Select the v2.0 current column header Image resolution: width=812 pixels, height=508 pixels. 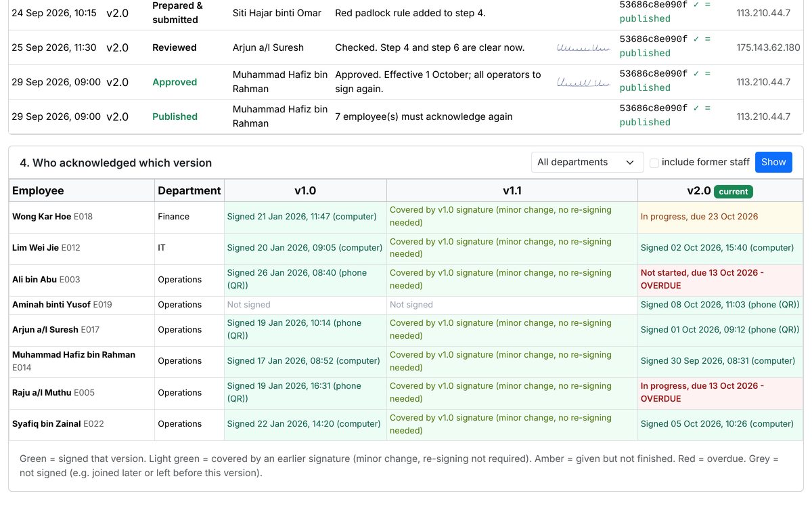coord(720,191)
